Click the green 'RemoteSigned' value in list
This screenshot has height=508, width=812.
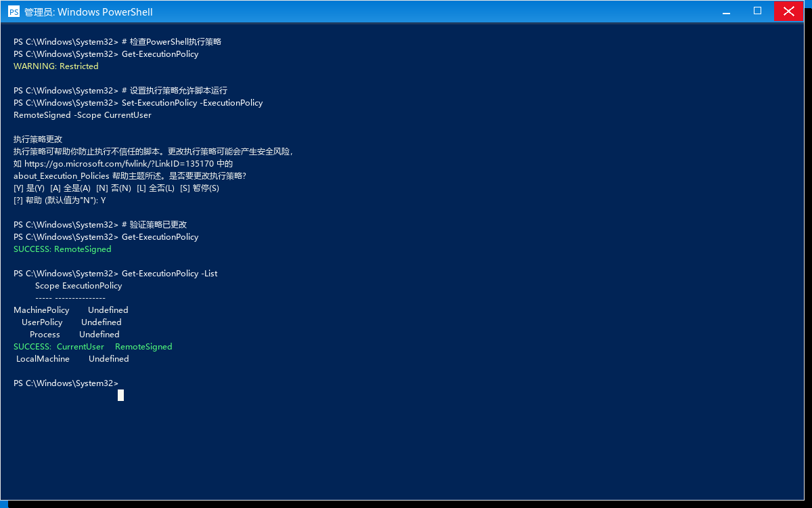143,347
